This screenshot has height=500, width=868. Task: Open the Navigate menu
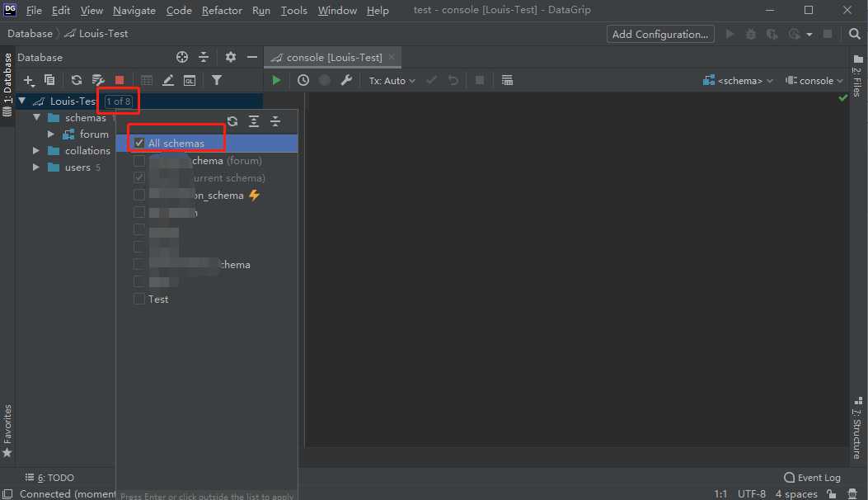(x=134, y=11)
